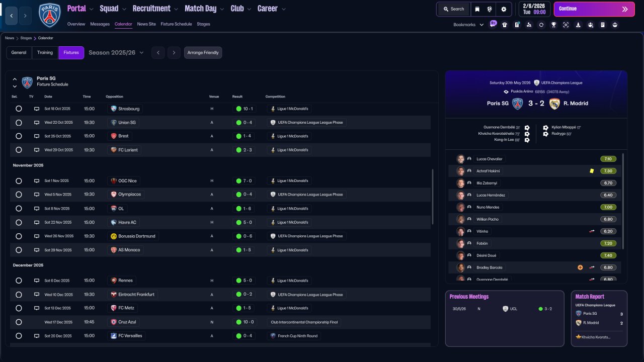This screenshot has width=644, height=362.
Task: Click the TV icon in Strasbourg row
Action: tap(37, 109)
